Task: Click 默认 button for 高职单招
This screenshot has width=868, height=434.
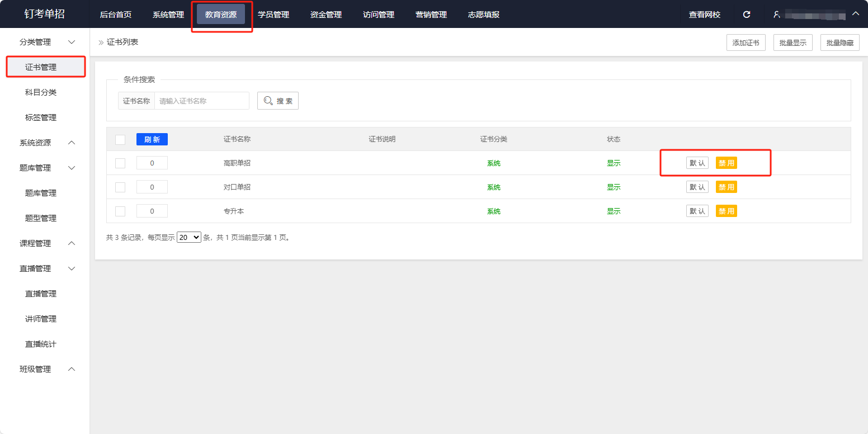Action: (697, 163)
